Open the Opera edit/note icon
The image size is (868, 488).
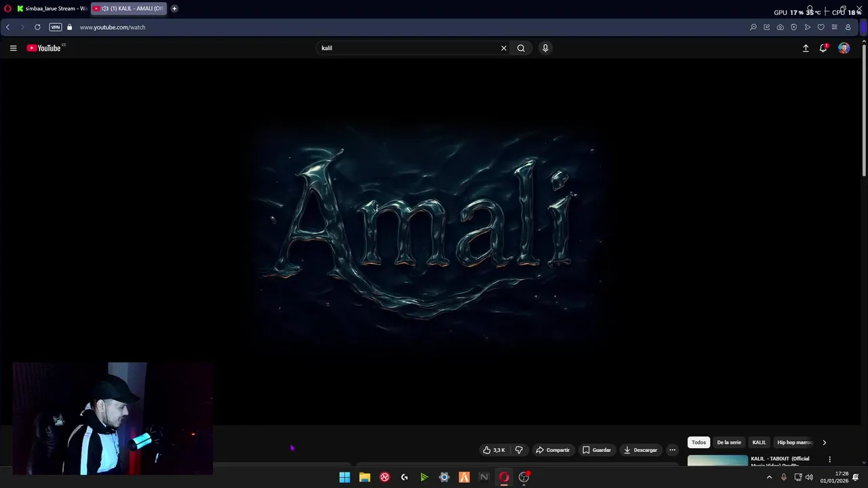click(766, 27)
